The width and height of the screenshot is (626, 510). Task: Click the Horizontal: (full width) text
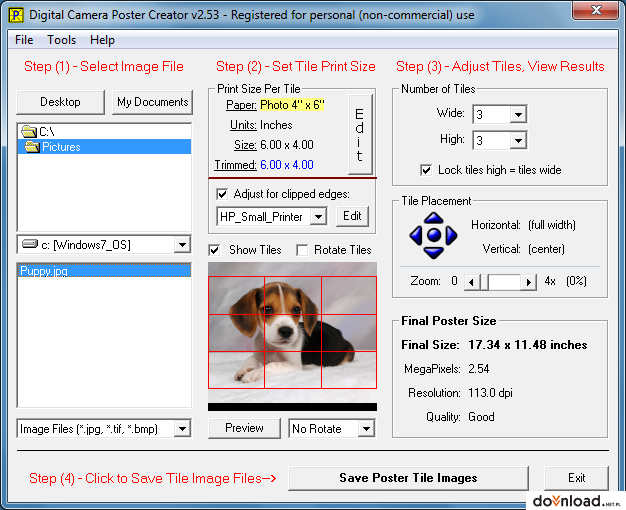tap(523, 225)
